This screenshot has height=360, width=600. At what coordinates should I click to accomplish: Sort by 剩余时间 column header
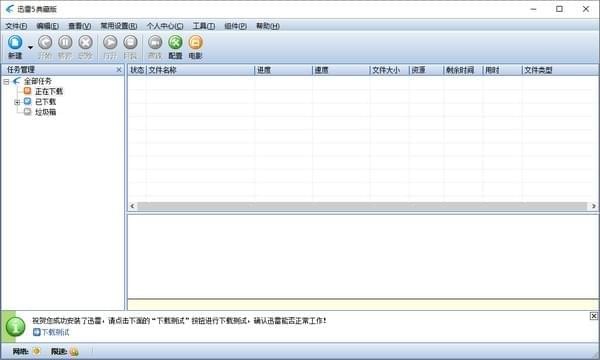pos(463,70)
